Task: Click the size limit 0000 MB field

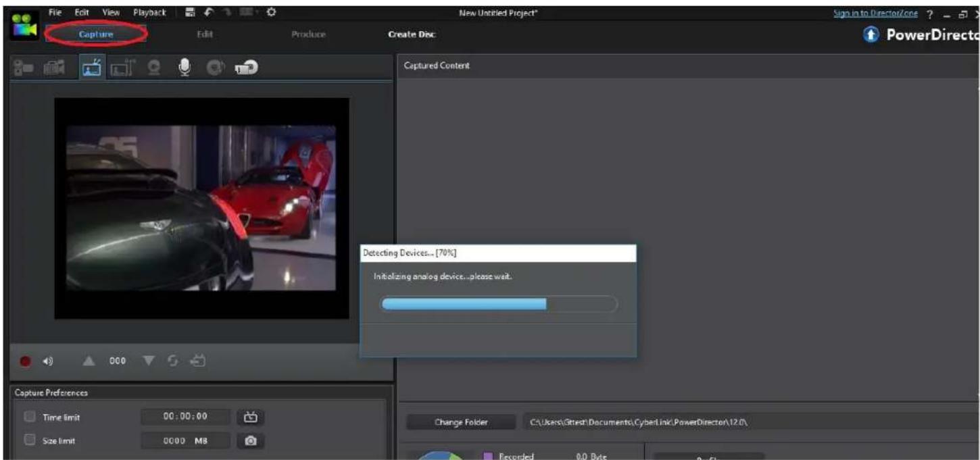Action: point(186,440)
